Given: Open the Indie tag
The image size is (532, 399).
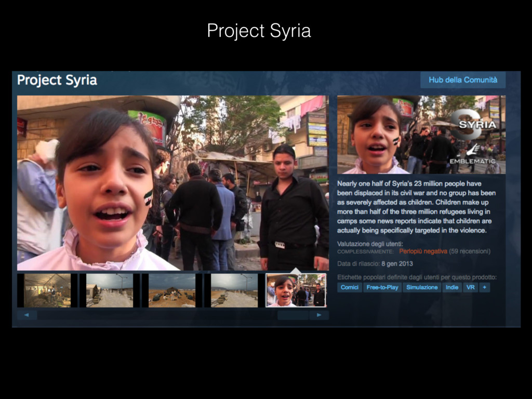Looking at the screenshot, I should 452,287.
